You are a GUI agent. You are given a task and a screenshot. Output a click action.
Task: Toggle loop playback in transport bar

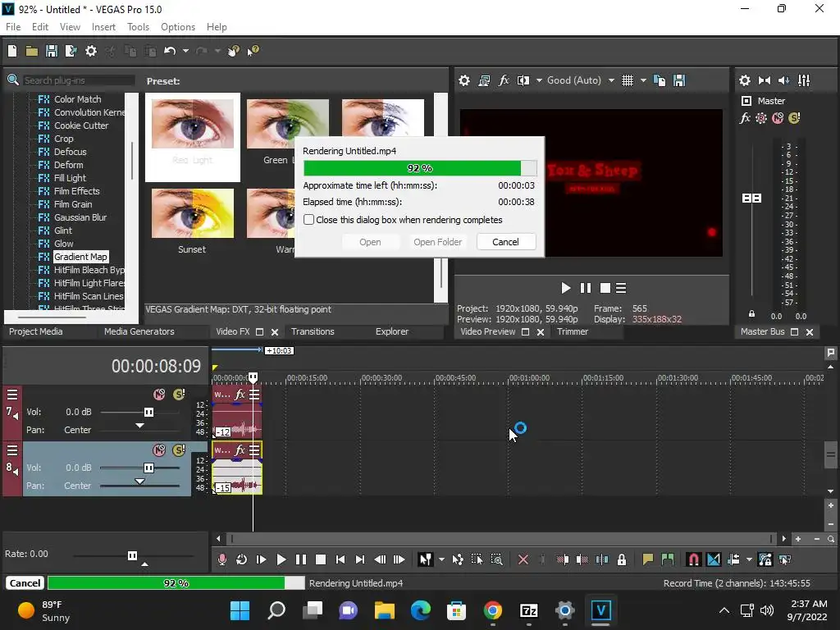point(242,559)
